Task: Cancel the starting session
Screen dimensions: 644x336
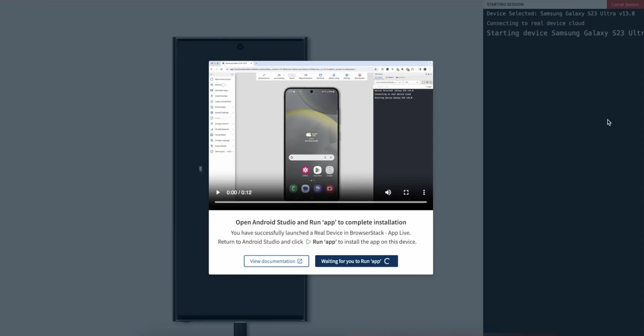Action: (625, 4)
